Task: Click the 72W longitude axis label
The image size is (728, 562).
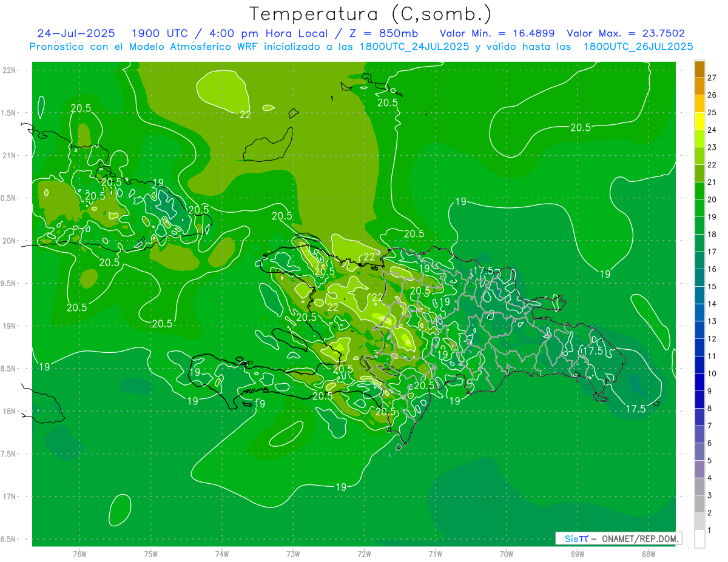Action: click(364, 554)
